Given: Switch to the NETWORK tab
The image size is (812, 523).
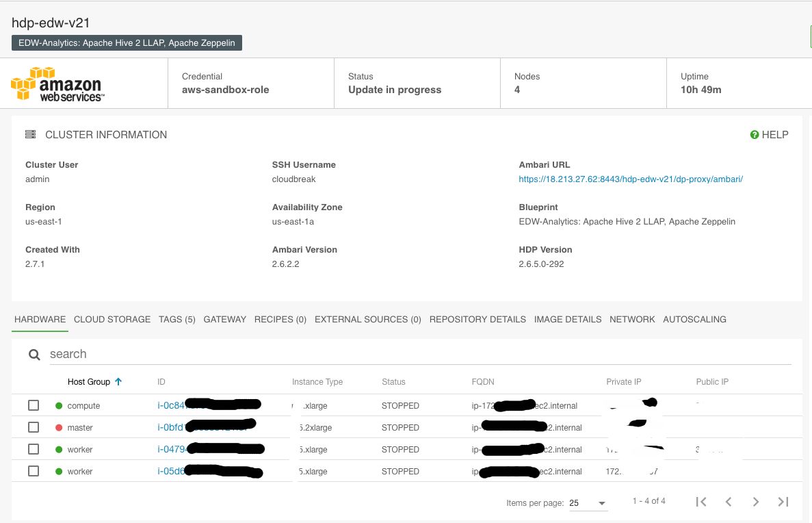Looking at the screenshot, I should pos(632,319).
